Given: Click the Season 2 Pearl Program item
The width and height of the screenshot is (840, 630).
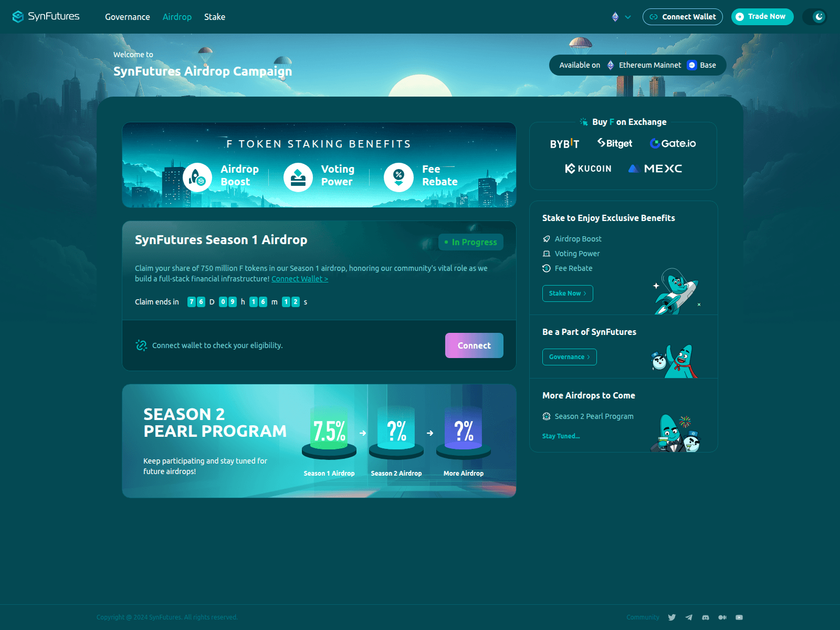Looking at the screenshot, I should click(x=588, y=416).
